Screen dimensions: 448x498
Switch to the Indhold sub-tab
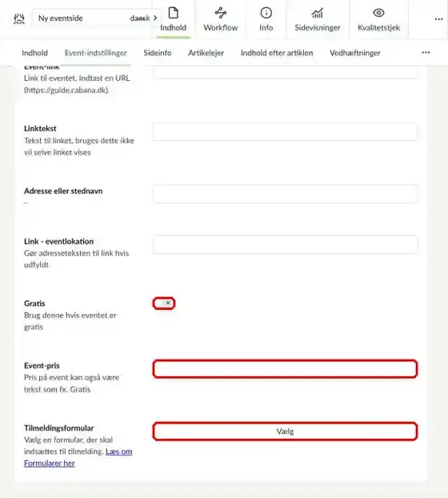35,53
